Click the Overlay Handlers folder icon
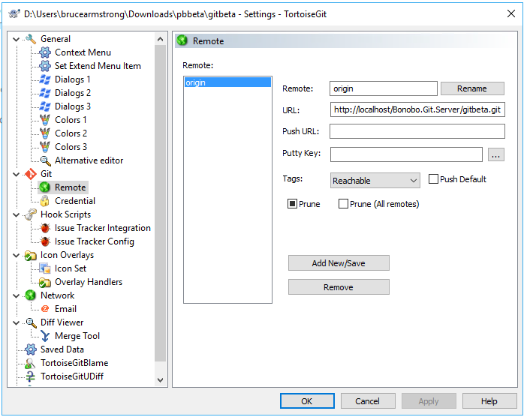The width and height of the screenshot is (527, 420). (45, 282)
